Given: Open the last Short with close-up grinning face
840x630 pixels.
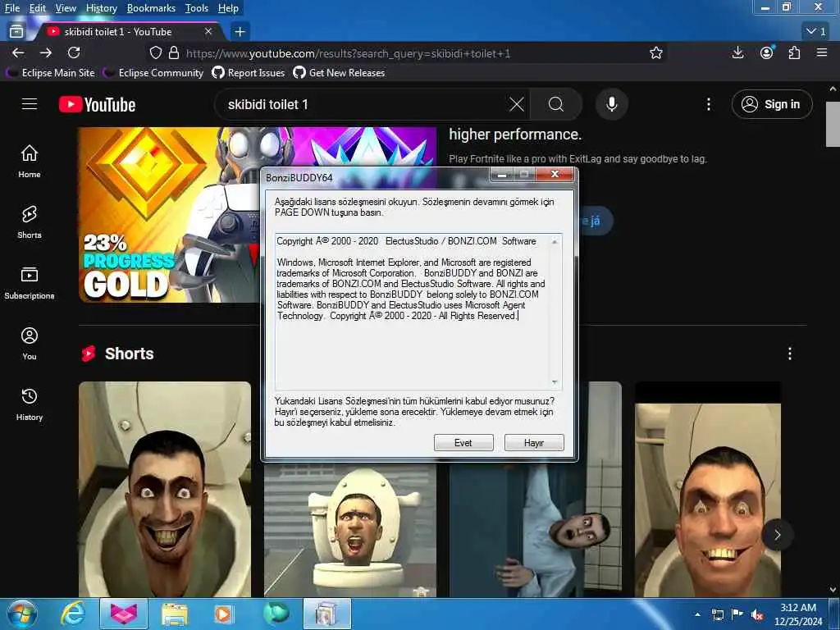Looking at the screenshot, I should 708,489.
